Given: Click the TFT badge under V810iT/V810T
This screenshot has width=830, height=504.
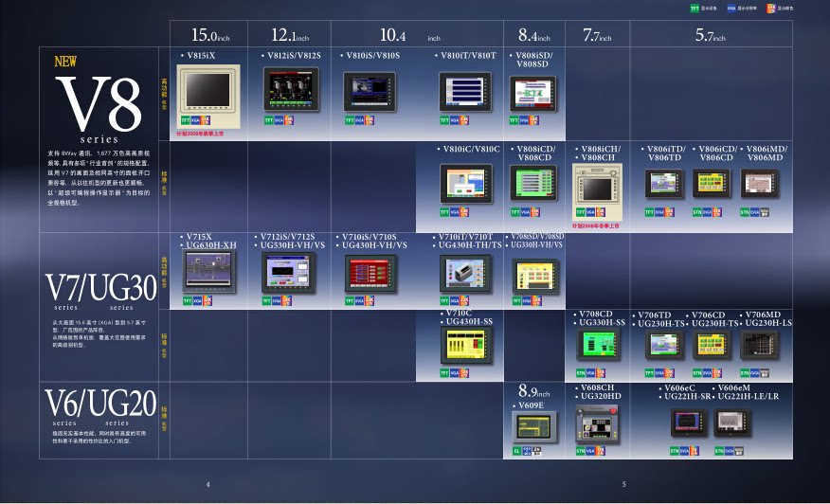Looking at the screenshot, I should tap(444, 120).
